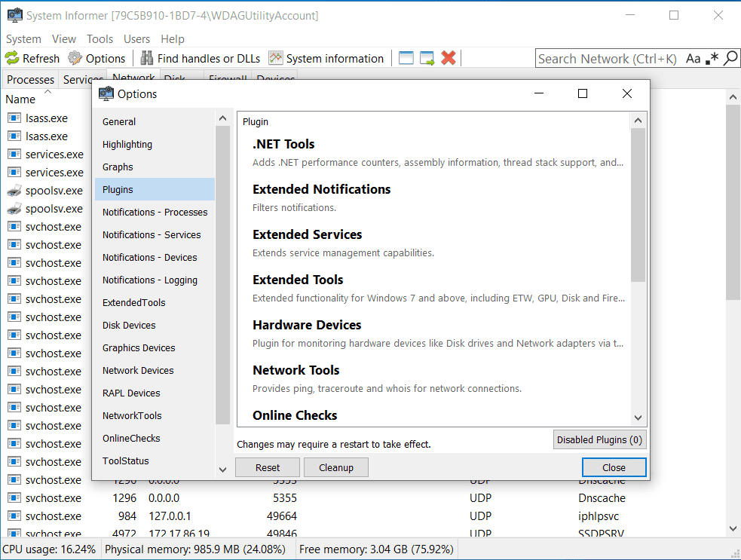741x560 pixels.
Task: Open Notifications - Devices section
Action: pos(155,258)
